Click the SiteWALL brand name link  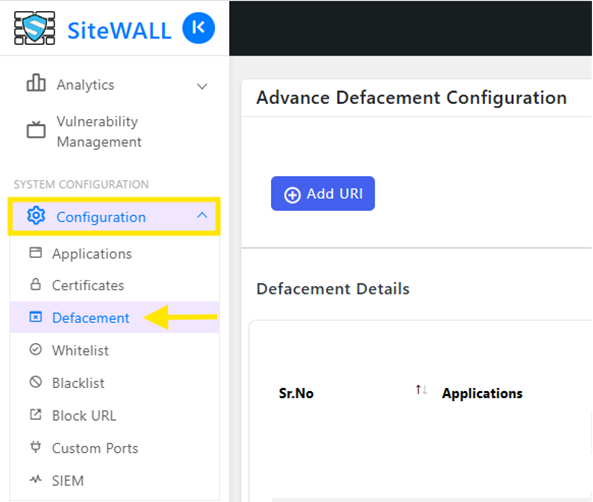[x=119, y=30]
